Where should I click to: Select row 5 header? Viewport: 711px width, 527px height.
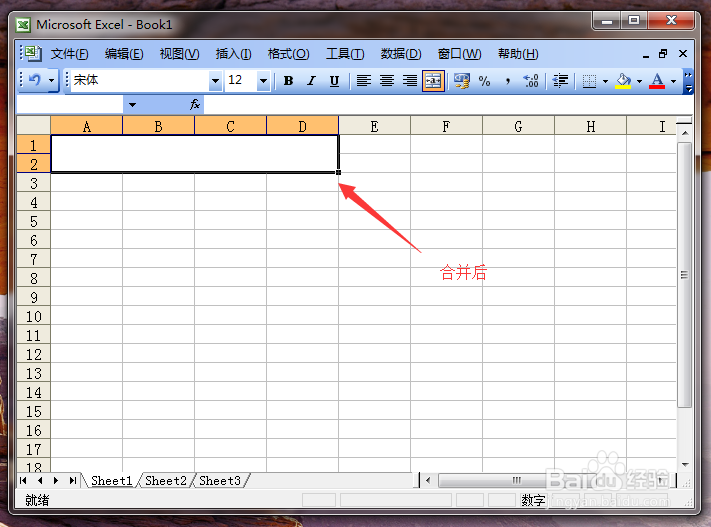[x=34, y=221]
